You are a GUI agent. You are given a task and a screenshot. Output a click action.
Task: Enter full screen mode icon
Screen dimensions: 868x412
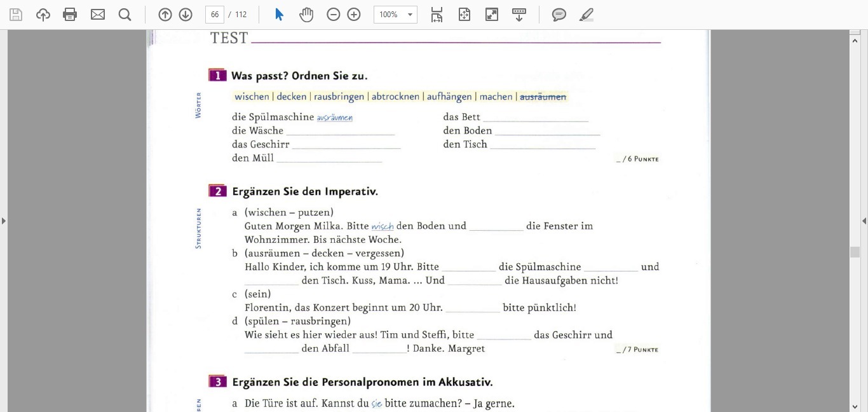492,15
